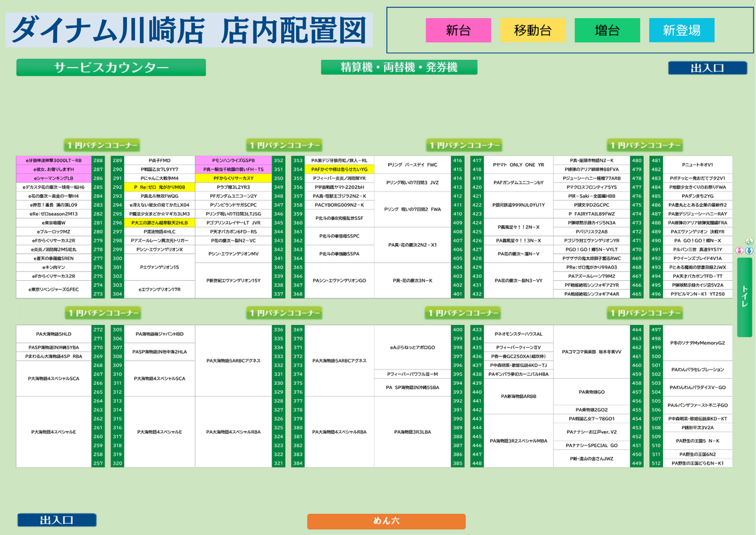Image resolution: width=756 pixels, height=535 pixels.
Task: Click the Pエヴァンゲリオン15 cell
Action: tap(159, 267)
